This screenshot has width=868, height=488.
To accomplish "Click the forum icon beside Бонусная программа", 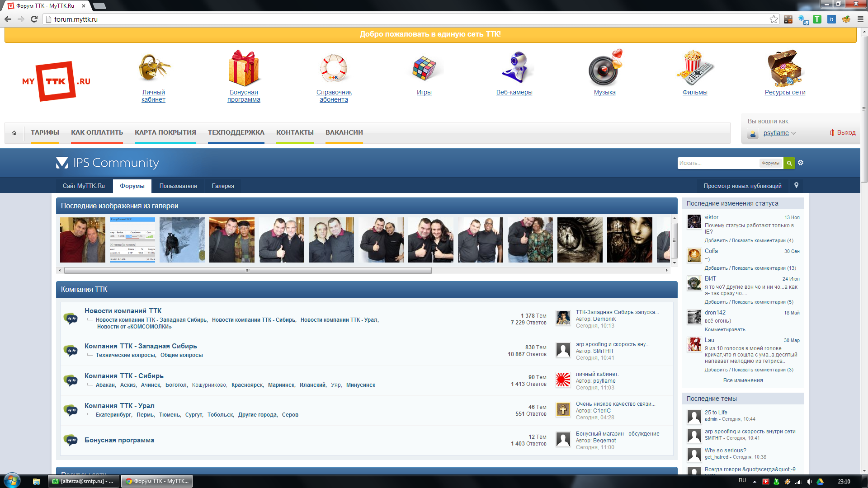I will click(x=71, y=440).
